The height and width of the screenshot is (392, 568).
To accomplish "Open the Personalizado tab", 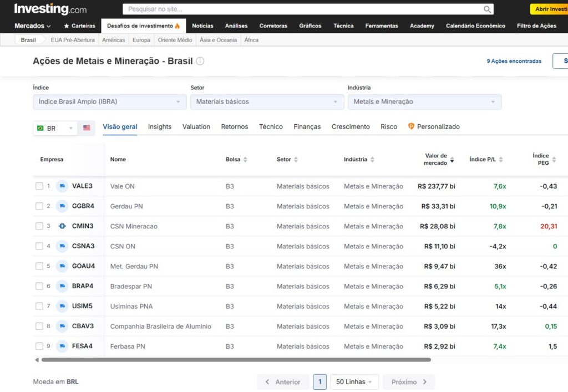I will point(434,126).
